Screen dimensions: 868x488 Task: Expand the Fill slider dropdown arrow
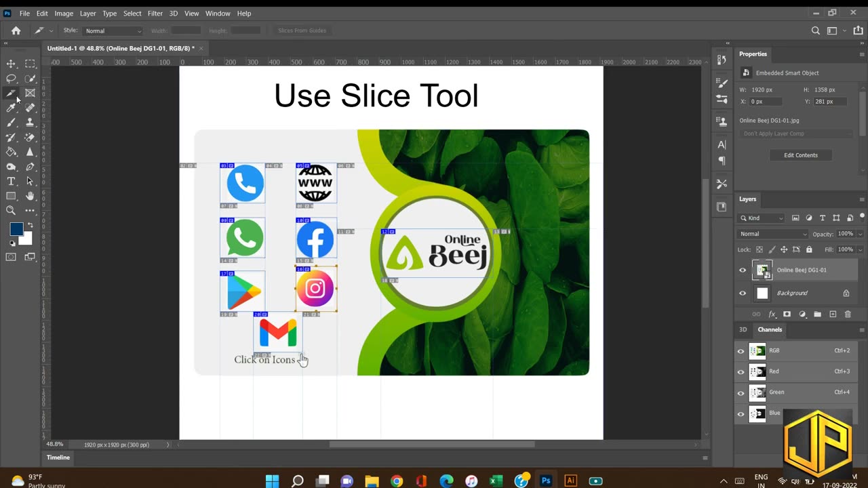(860, 249)
